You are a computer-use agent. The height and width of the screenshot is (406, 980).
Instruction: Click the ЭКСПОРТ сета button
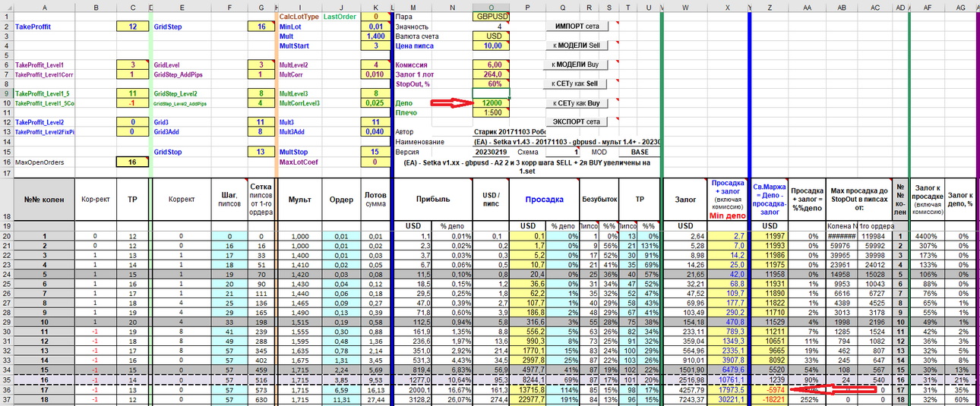coord(577,121)
